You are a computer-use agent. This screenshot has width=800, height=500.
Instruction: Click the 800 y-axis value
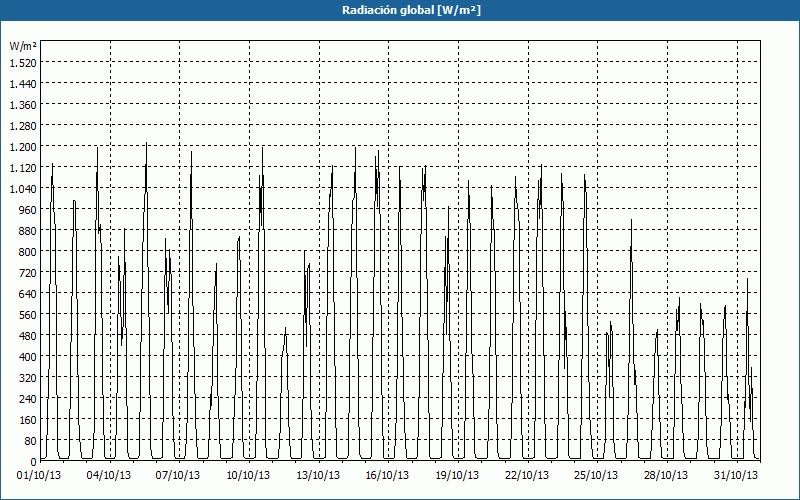click(28, 252)
